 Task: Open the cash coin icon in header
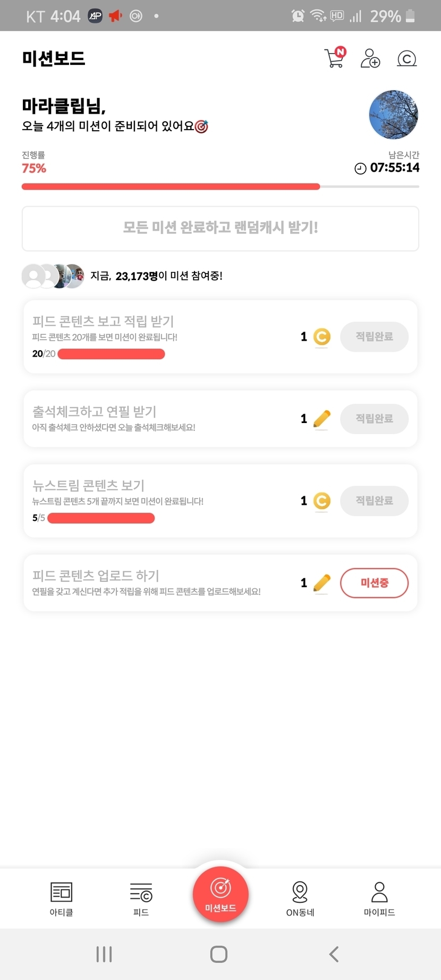click(406, 58)
